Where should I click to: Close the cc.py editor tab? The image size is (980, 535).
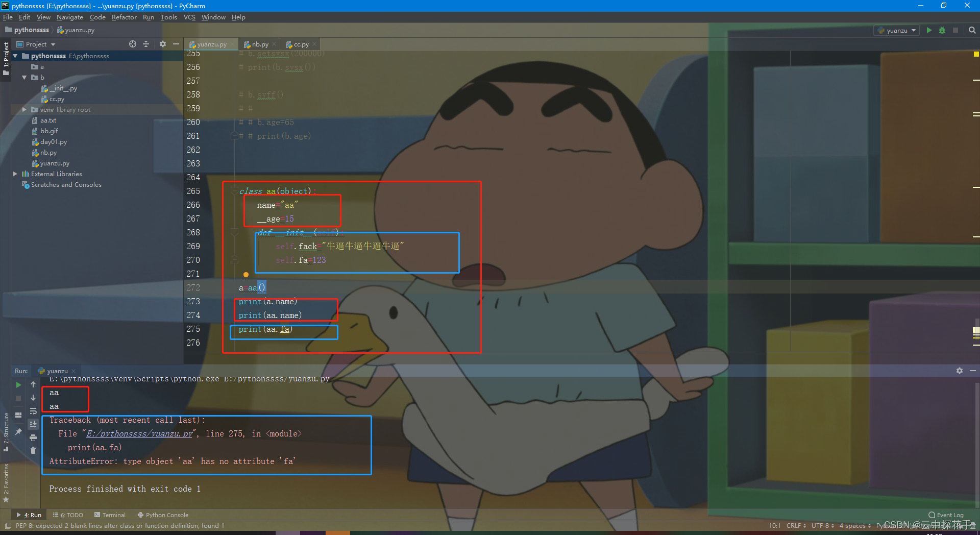315,44
